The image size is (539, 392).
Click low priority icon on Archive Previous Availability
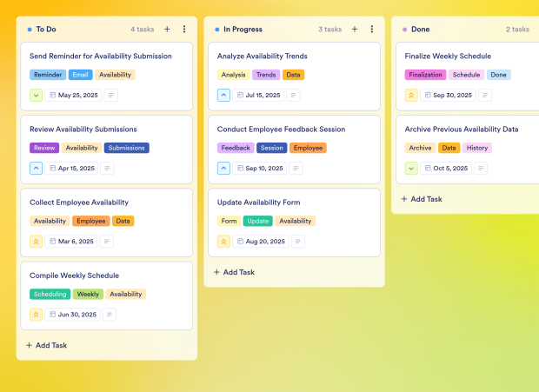(411, 169)
